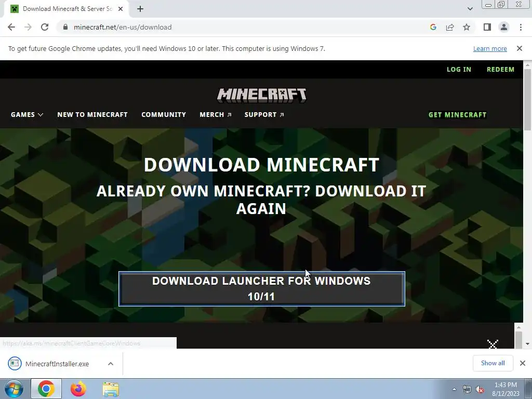This screenshot has width=532, height=399.
Task: Share this page with the share icon
Action: [450, 27]
